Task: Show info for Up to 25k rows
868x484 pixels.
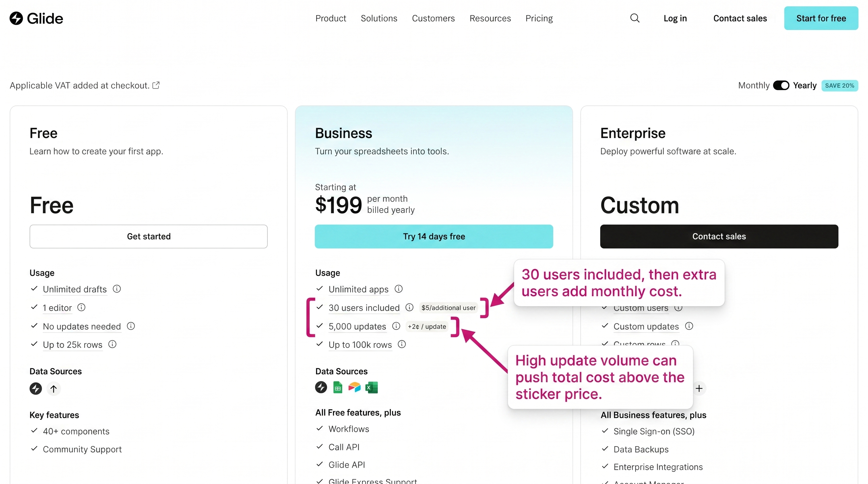Action: coord(112,344)
